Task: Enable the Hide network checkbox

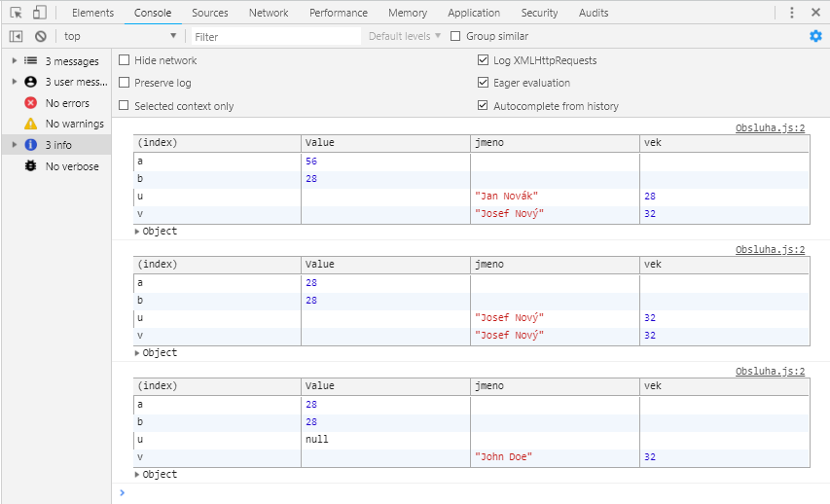Action: [x=125, y=60]
